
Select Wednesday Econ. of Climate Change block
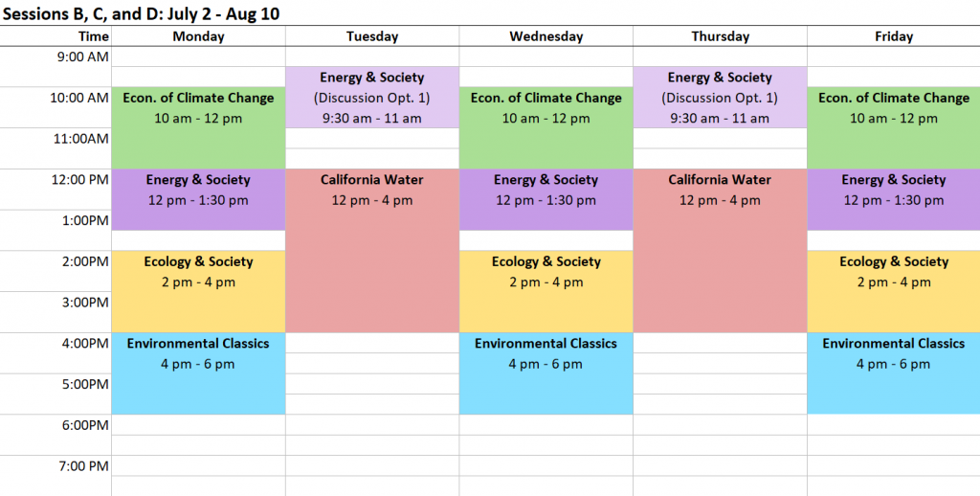coord(546,127)
